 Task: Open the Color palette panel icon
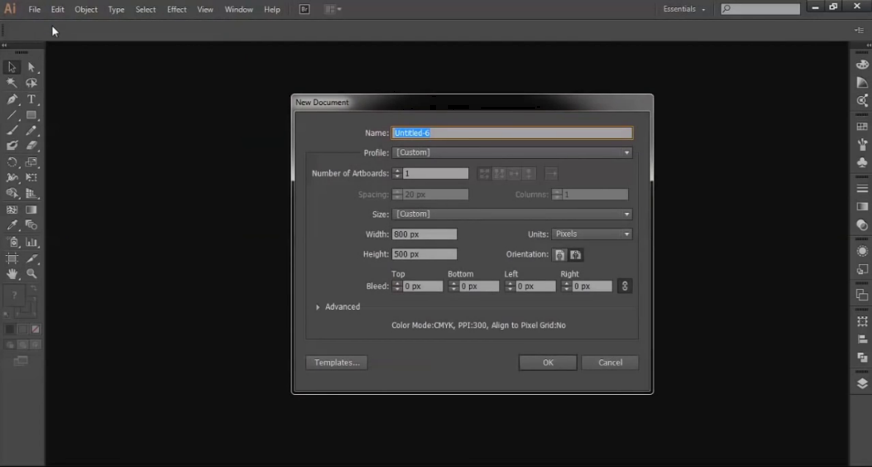[862, 64]
